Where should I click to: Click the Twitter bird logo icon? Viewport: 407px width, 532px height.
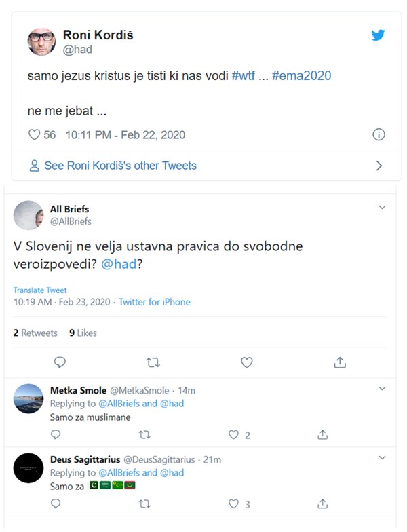point(378,35)
